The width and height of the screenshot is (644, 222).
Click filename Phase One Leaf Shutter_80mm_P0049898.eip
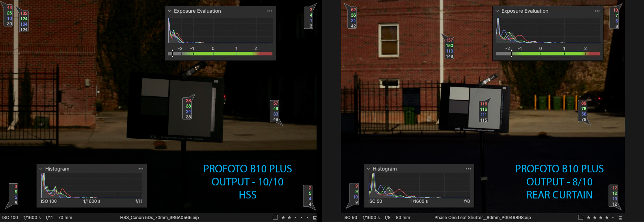(x=483, y=218)
